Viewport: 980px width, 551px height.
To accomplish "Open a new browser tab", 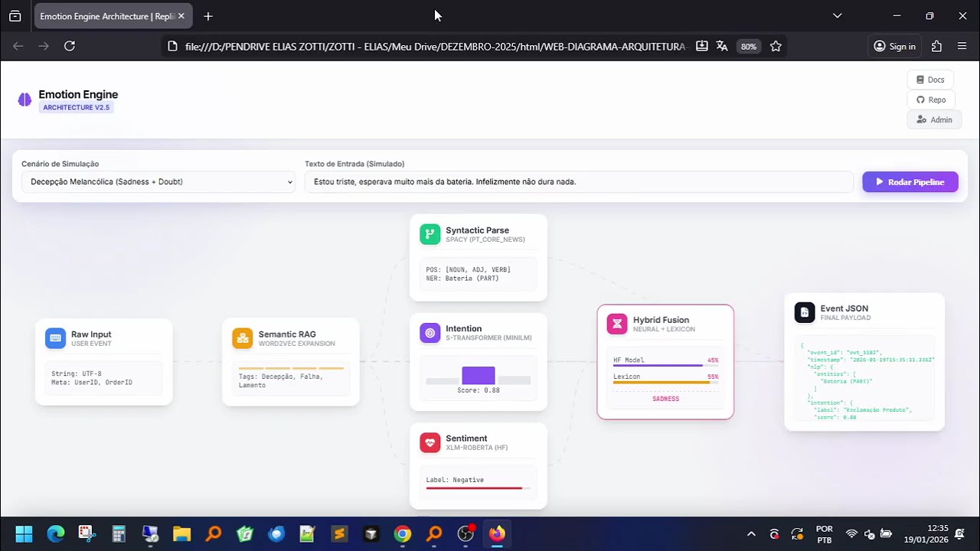I will [x=208, y=16].
